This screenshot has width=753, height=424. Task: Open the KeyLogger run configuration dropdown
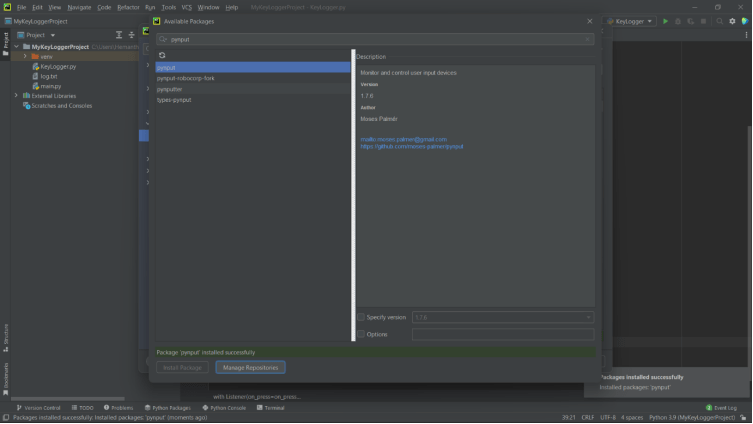point(631,21)
